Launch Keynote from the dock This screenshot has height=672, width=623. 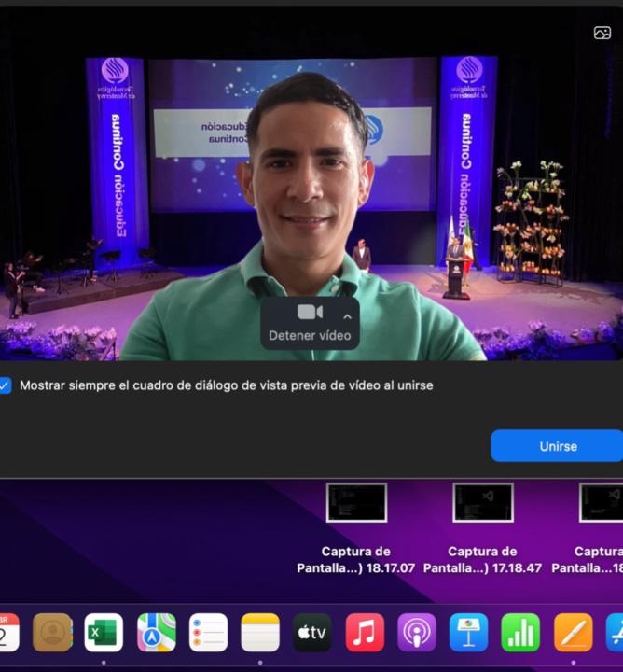(469, 633)
